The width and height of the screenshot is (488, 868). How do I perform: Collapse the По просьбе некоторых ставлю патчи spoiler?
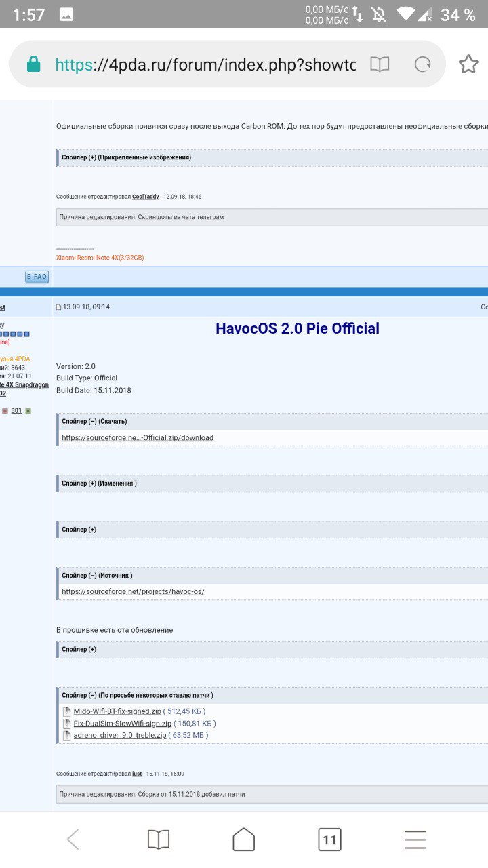point(271,696)
